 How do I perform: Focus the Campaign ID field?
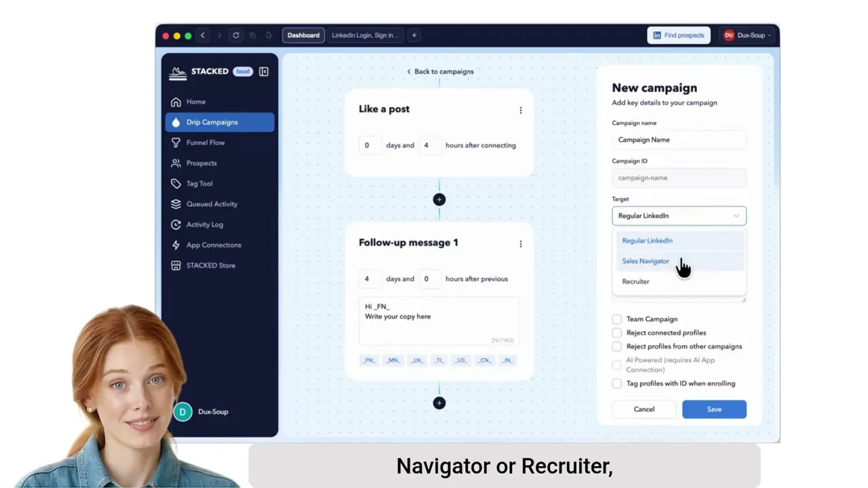(x=679, y=178)
